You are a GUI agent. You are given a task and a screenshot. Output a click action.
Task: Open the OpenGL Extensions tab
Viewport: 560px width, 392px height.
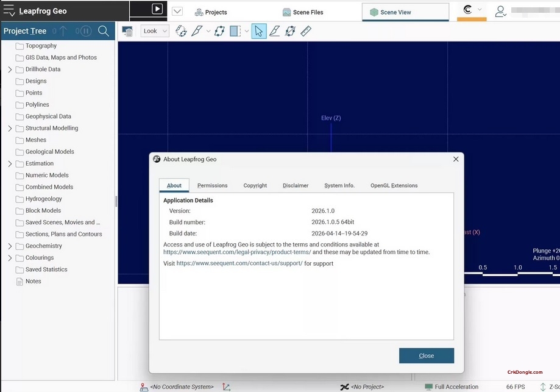coord(394,185)
